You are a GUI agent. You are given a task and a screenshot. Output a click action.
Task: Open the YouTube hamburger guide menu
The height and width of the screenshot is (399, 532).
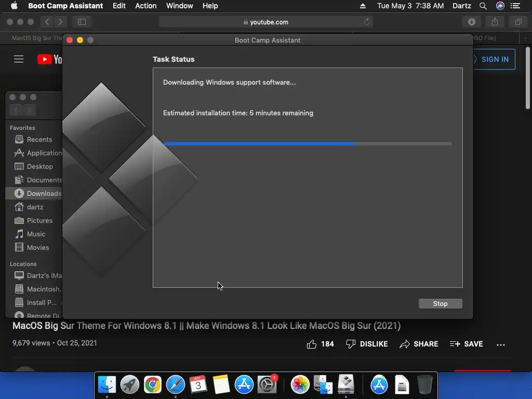[19, 59]
